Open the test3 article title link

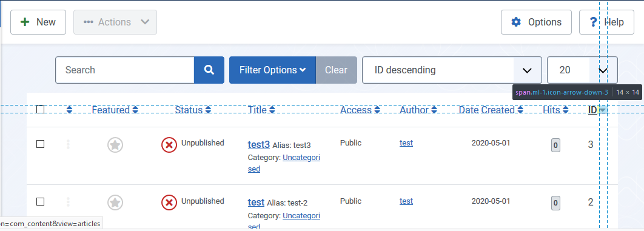(x=259, y=145)
